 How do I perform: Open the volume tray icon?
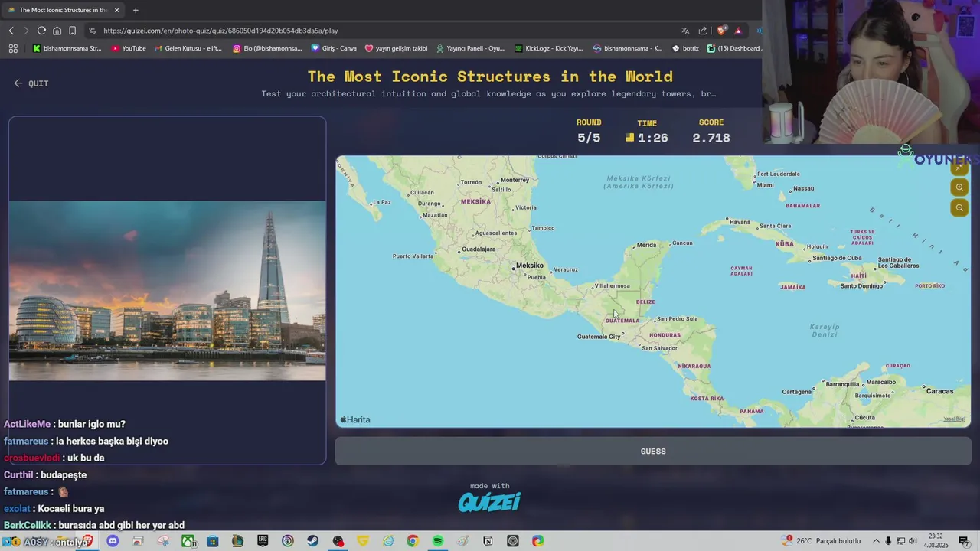[x=913, y=541]
